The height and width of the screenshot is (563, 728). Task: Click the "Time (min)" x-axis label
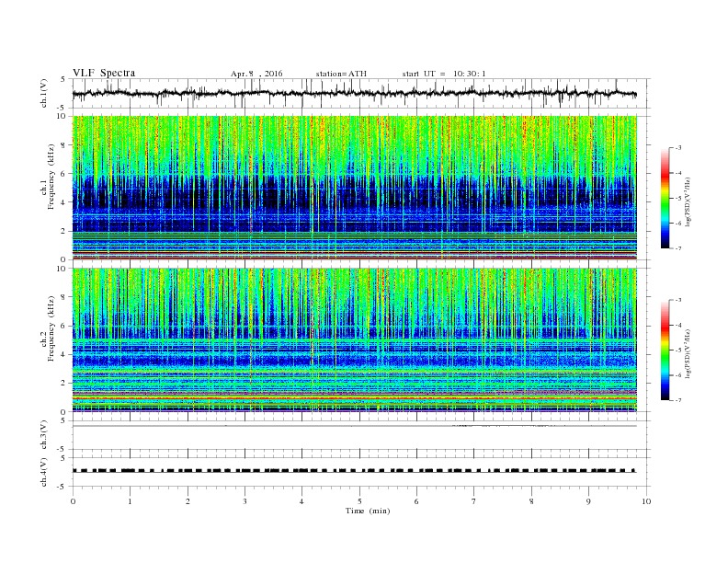coord(368,511)
